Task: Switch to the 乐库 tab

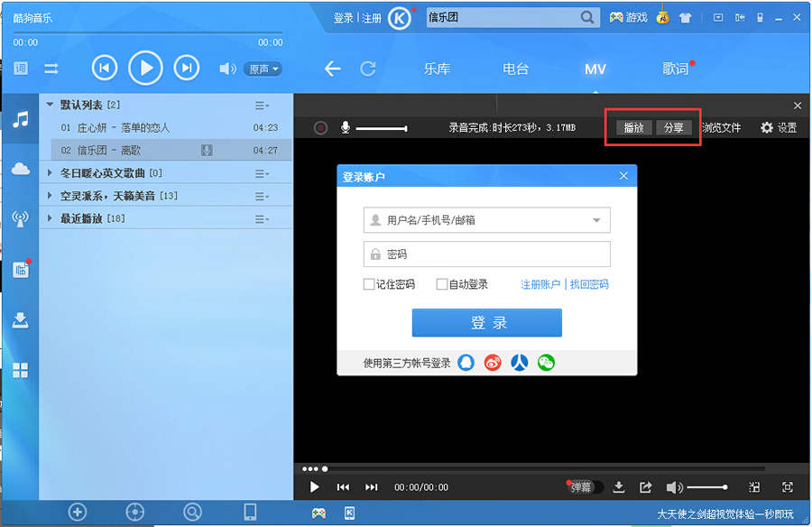Action: point(437,69)
